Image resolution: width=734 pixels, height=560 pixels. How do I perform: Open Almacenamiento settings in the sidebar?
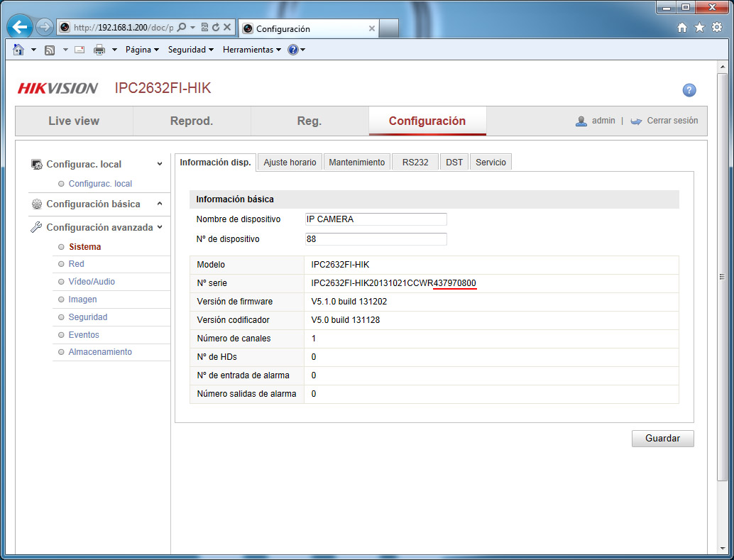[100, 351]
